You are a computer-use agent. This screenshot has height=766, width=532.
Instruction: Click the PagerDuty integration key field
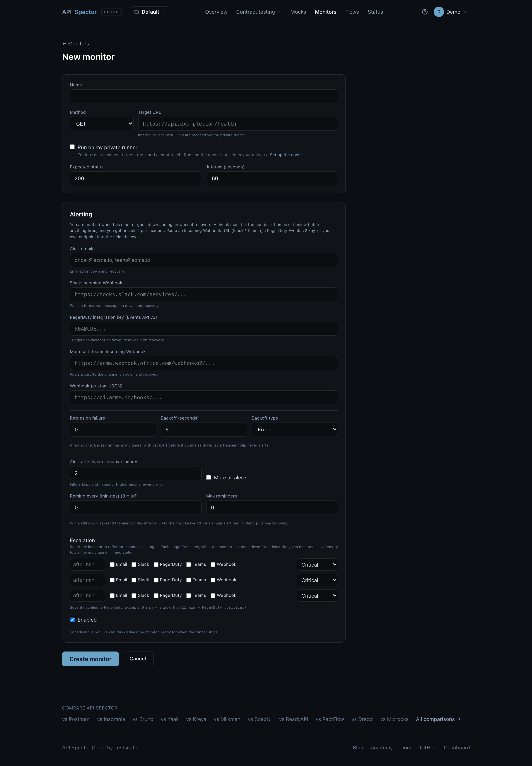click(x=204, y=329)
